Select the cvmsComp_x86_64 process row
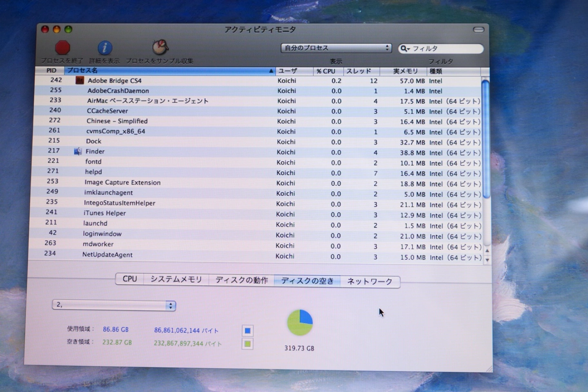Image resolution: width=588 pixels, height=392 pixels. pos(258,131)
